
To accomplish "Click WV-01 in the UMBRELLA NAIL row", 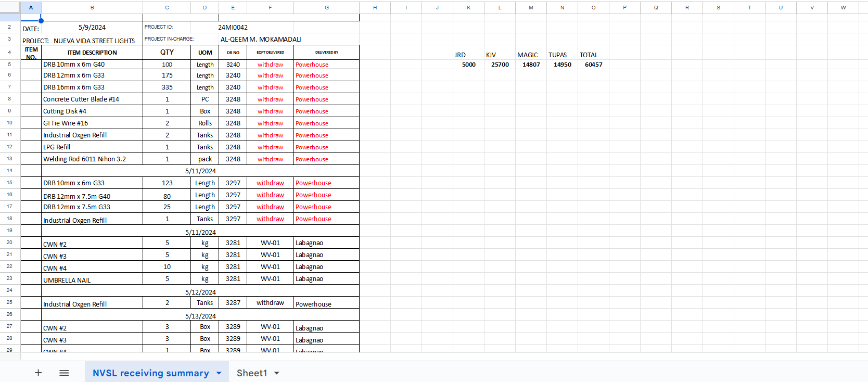I will coord(271,279).
